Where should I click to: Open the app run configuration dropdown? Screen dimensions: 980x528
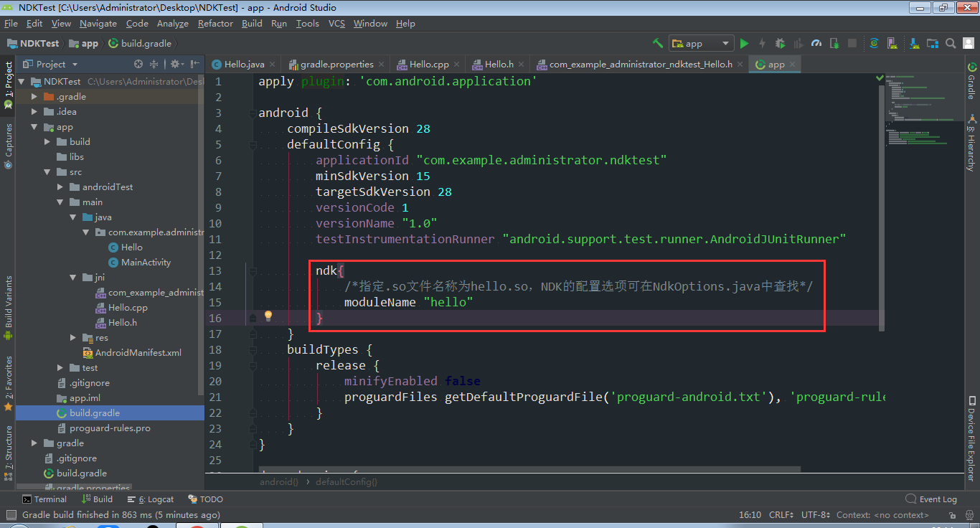pos(701,43)
